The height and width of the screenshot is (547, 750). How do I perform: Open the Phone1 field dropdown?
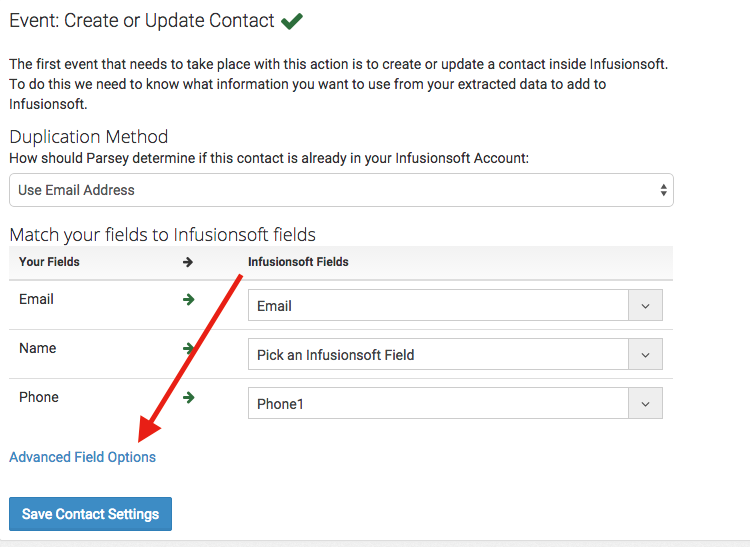455,403
